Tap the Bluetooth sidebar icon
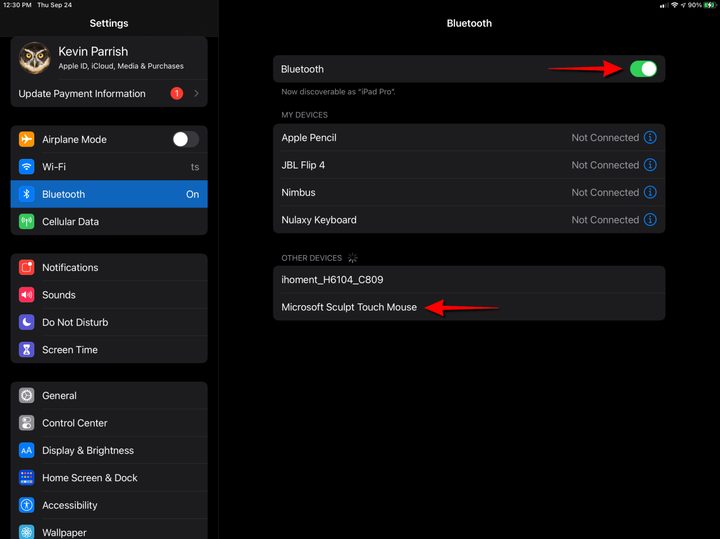 27,194
